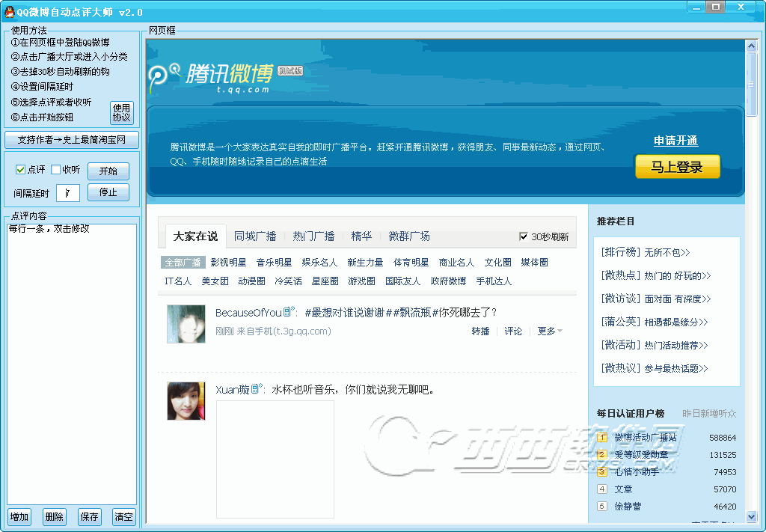This screenshot has height=532, width=766.
Task: Open the 使用协议 button
Action: (x=122, y=112)
